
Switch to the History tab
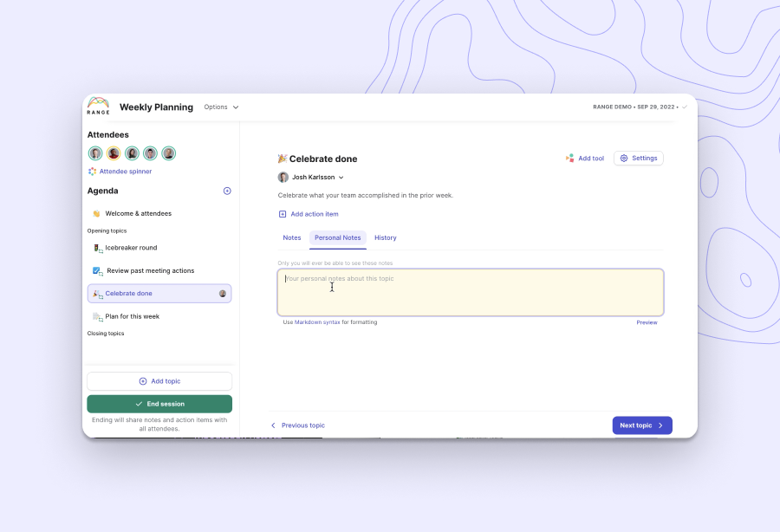[x=386, y=237]
